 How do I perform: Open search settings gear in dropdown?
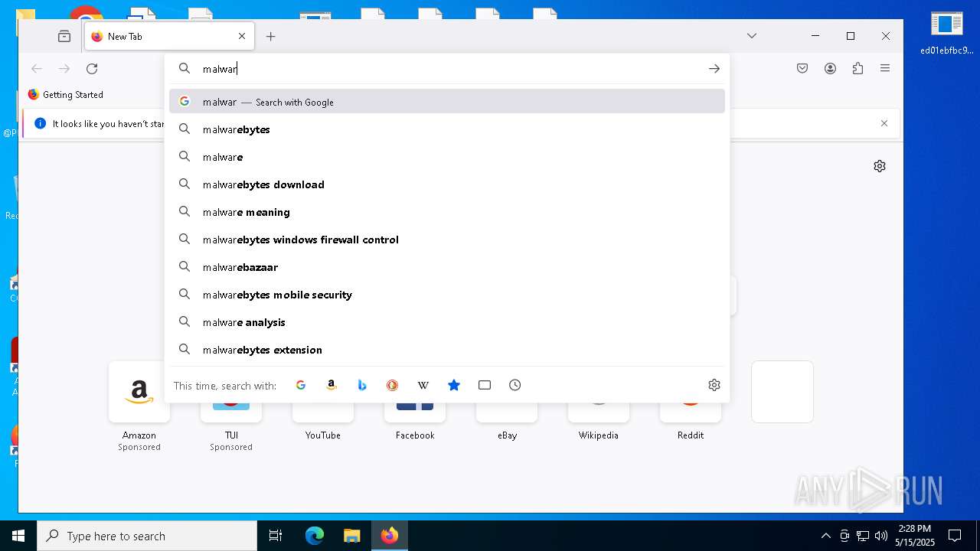pyautogui.click(x=714, y=385)
